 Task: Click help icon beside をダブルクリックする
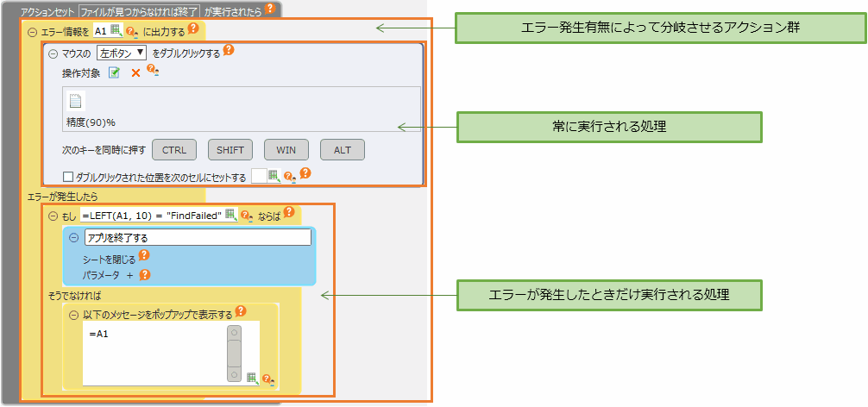point(229,51)
